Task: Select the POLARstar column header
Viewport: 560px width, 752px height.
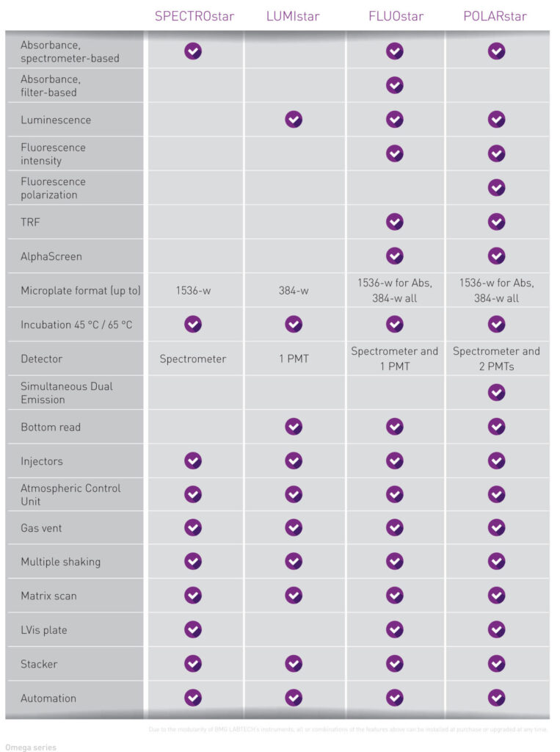Action: (x=495, y=16)
